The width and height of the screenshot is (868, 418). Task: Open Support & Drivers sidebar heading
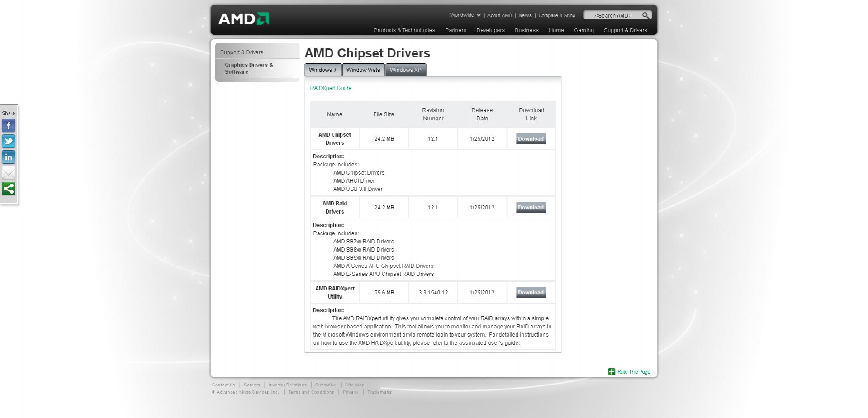[x=242, y=52]
